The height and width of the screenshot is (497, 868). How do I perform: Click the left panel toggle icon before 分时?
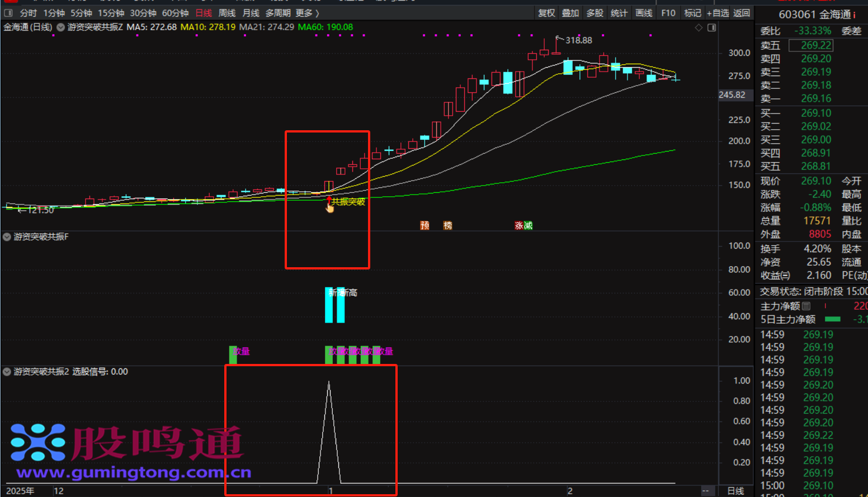(x=8, y=13)
